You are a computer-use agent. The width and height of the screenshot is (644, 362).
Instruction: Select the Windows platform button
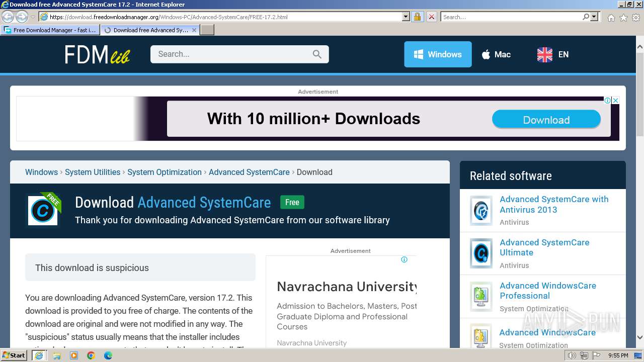tap(438, 54)
